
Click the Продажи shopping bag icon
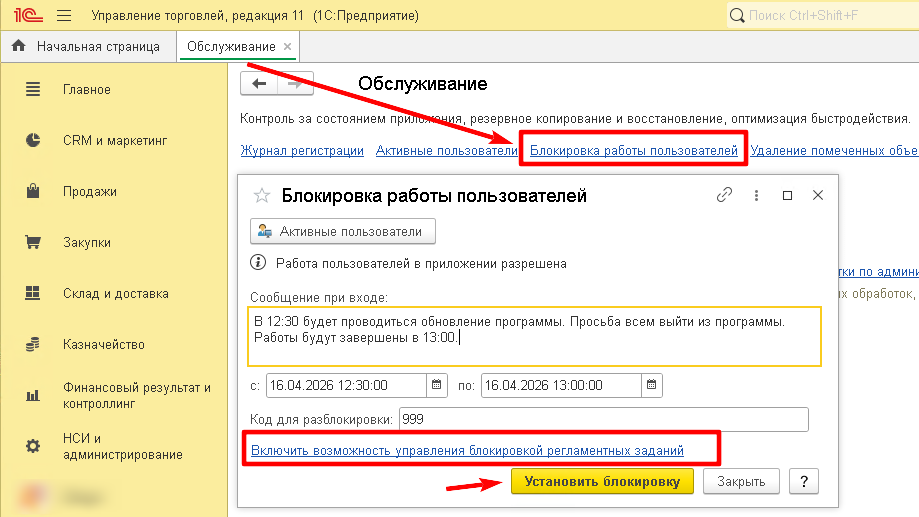(33, 191)
